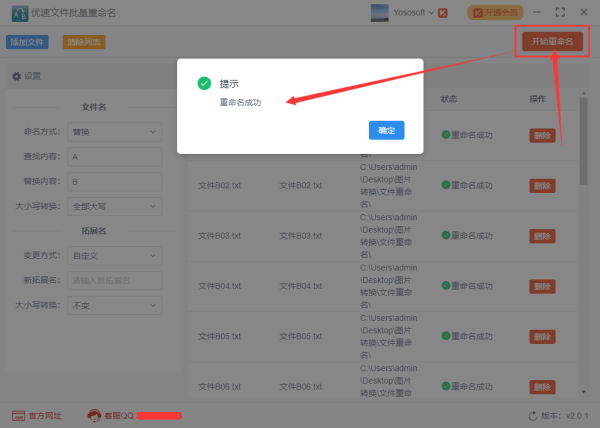
Task: Click the version refresh icon
Action: pos(533,416)
